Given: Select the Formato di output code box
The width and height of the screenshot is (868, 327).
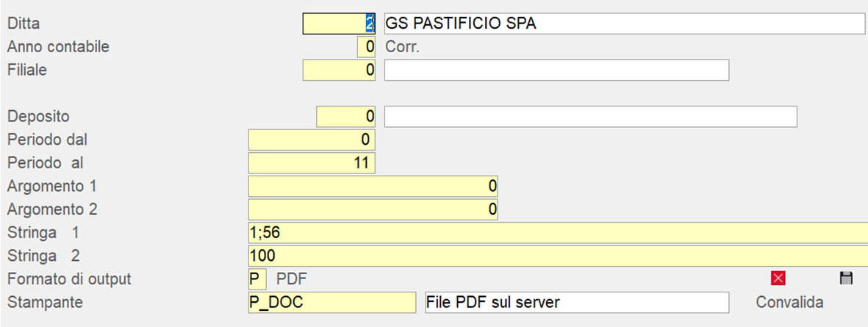Looking at the screenshot, I should pos(257,279).
